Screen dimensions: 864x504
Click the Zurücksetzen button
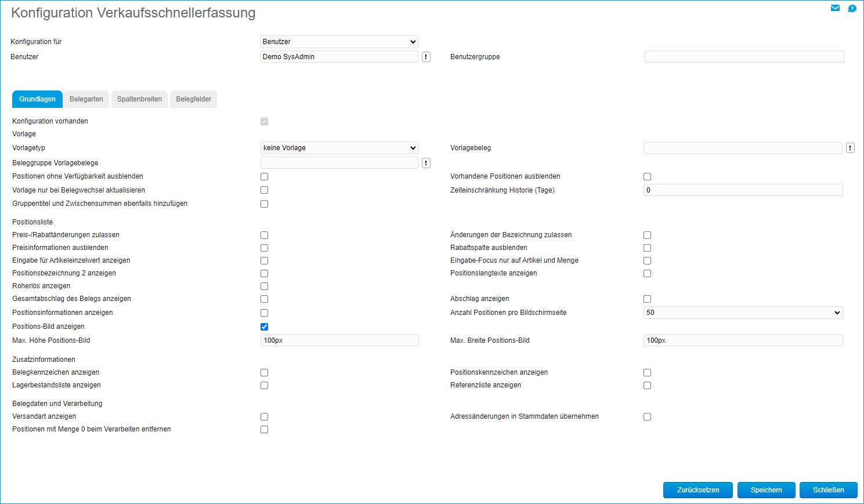coord(698,490)
